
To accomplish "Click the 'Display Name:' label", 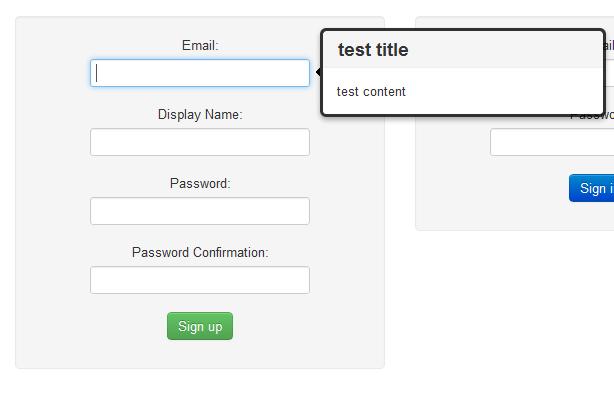I will point(200,114).
